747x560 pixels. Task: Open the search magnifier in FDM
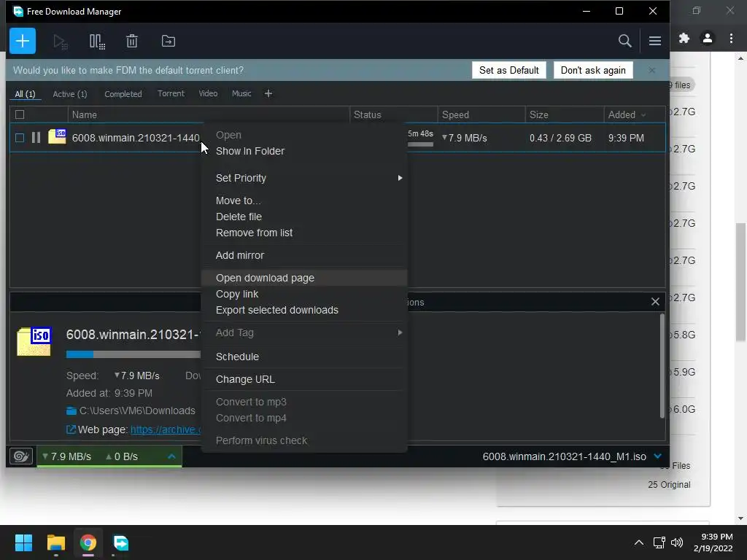click(624, 41)
